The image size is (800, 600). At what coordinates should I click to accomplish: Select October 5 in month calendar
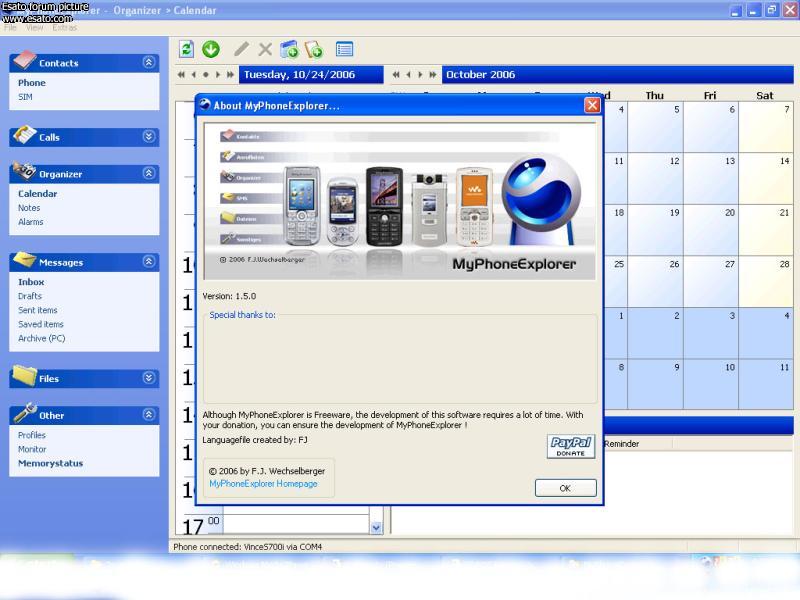656,127
